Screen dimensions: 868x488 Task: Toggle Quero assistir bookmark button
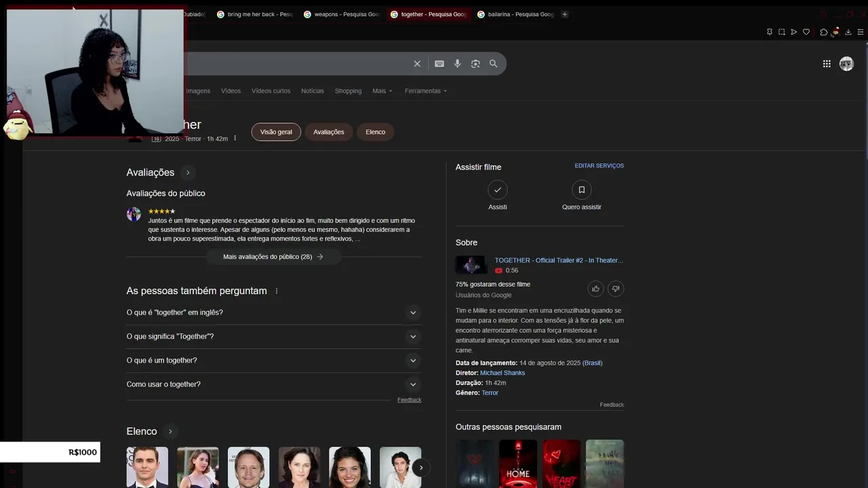click(582, 190)
